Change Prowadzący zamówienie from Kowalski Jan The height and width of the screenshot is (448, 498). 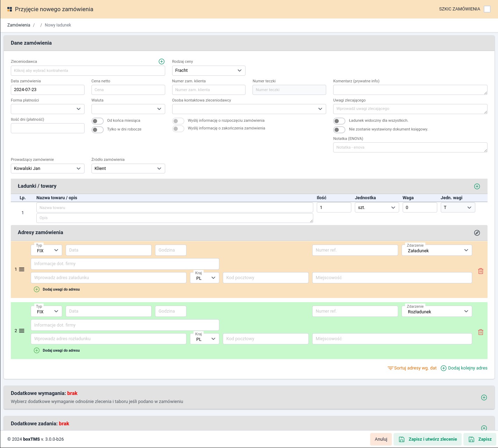pyautogui.click(x=47, y=169)
